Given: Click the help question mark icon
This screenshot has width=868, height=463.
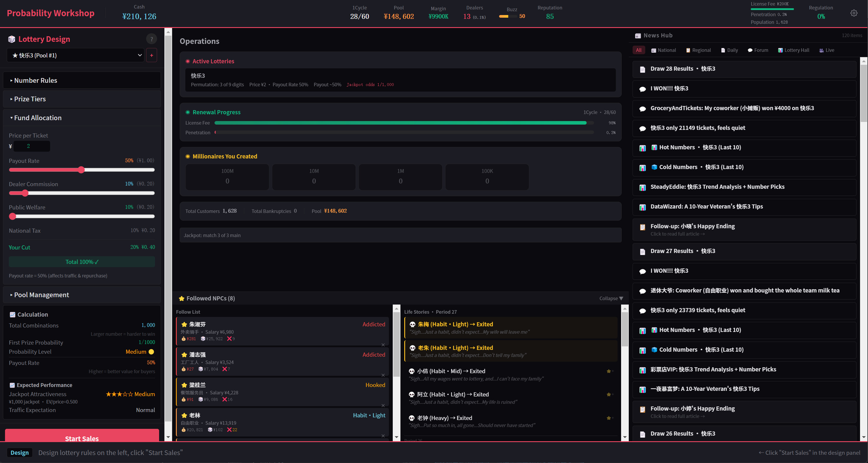Looking at the screenshot, I should click(152, 39).
